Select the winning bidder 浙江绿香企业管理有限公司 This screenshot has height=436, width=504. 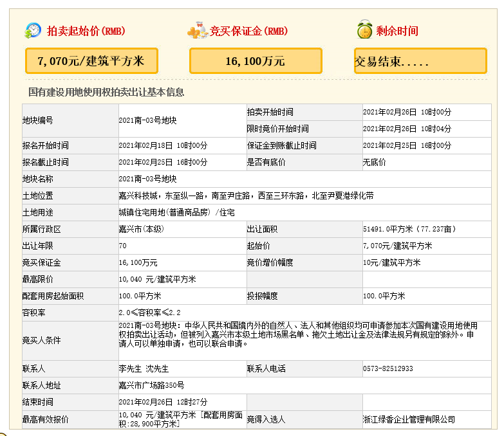click(409, 419)
